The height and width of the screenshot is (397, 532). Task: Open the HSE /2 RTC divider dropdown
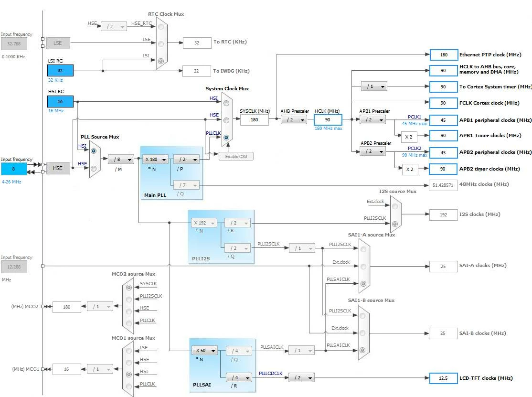114,26
